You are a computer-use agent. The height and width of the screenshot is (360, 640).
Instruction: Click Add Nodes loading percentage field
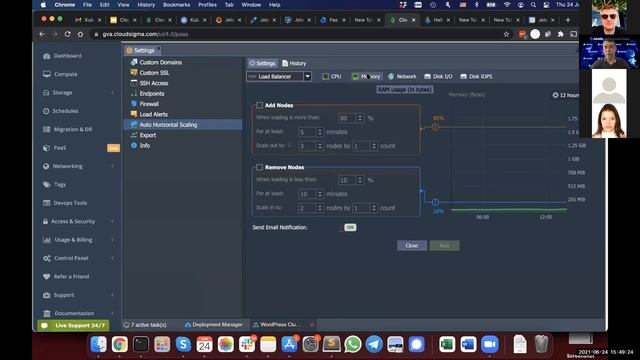coord(347,118)
